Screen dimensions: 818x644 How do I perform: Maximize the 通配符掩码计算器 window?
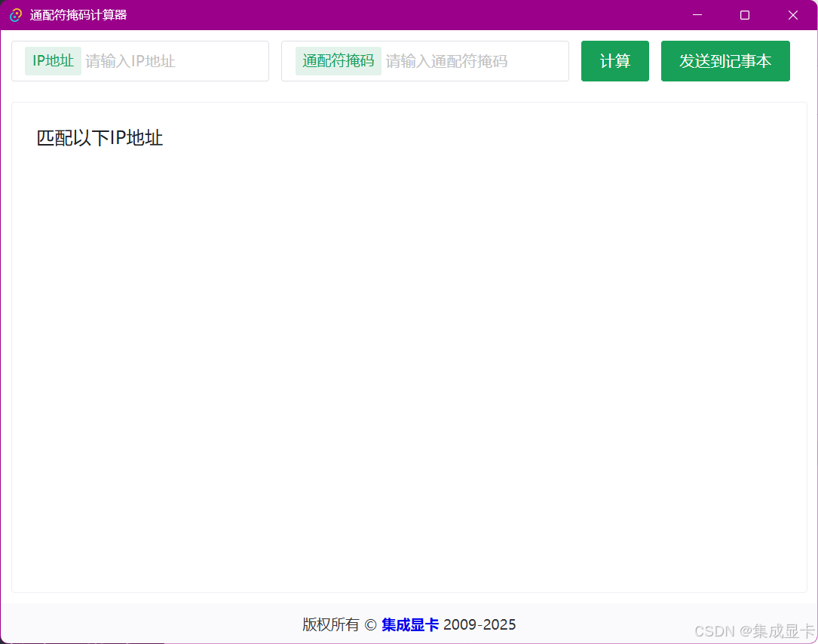pos(745,15)
